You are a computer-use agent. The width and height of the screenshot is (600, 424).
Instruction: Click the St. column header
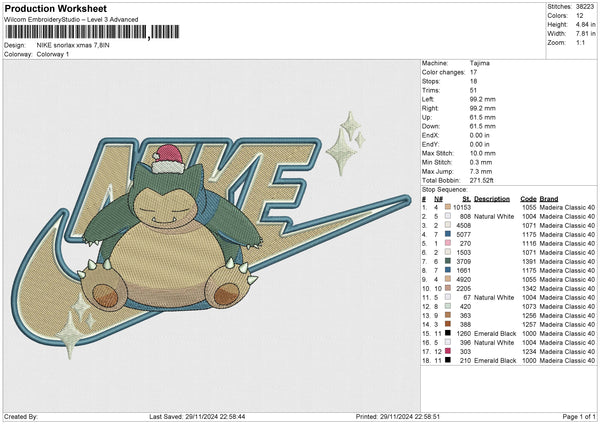pos(466,199)
